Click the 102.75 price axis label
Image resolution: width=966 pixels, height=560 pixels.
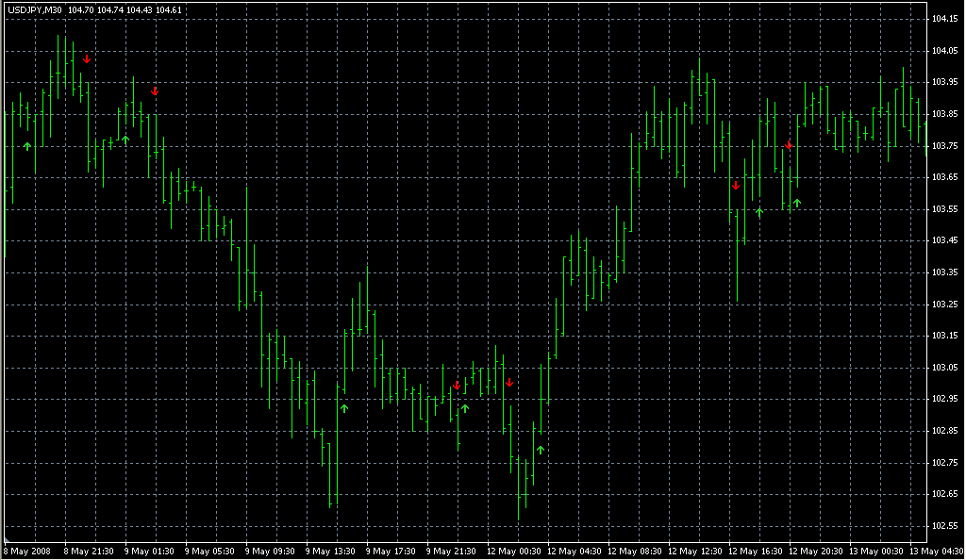944,463
